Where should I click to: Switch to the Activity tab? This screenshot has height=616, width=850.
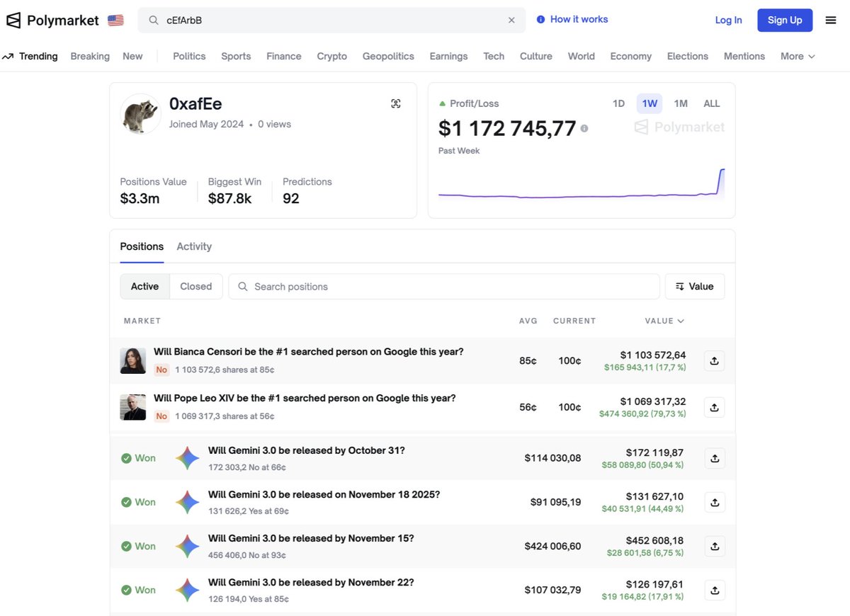click(x=194, y=246)
